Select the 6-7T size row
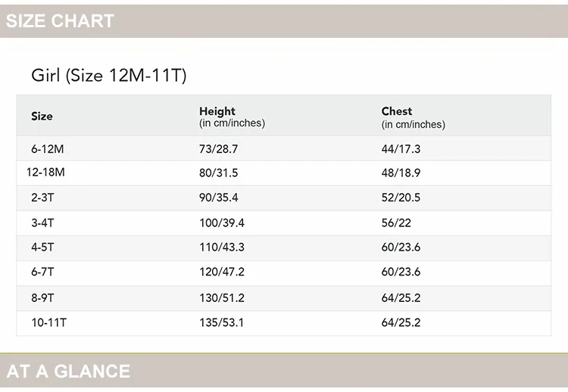The width and height of the screenshot is (568, 392). [x=284, y=273]
